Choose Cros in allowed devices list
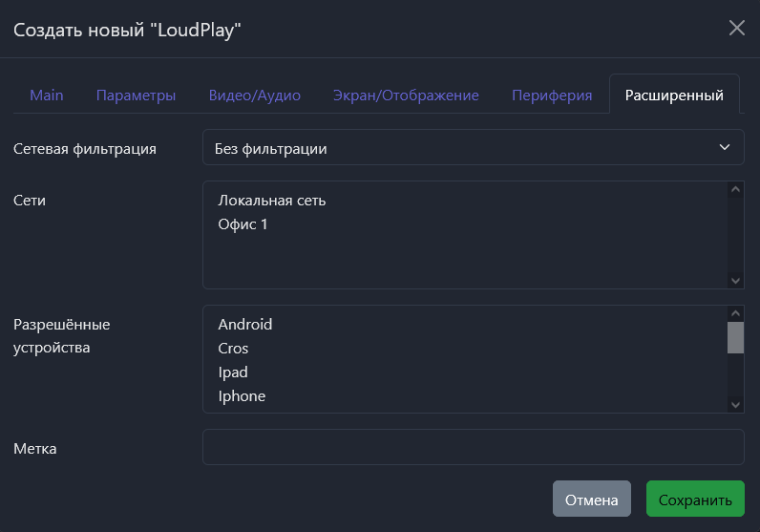760x532 pixels. coord(233,349)
